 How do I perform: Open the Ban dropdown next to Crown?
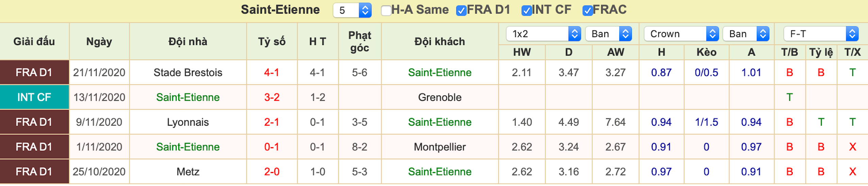(746, 34)
